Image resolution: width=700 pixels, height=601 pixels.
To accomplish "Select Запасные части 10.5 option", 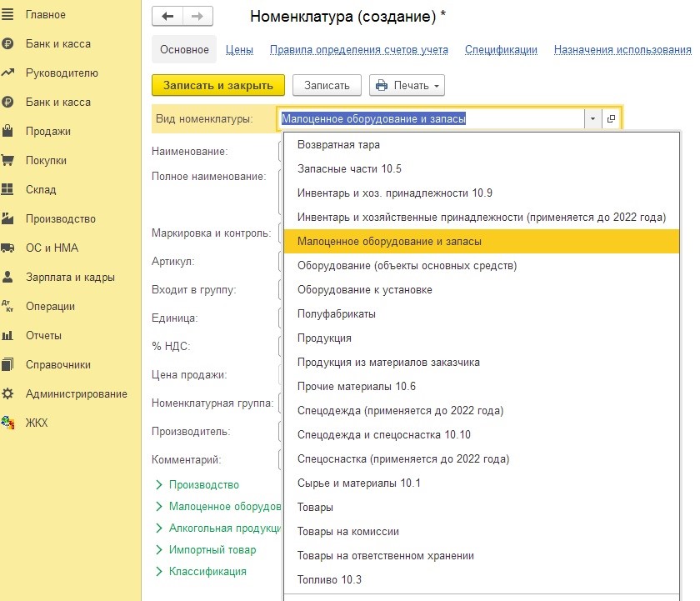I will [482, 168].
